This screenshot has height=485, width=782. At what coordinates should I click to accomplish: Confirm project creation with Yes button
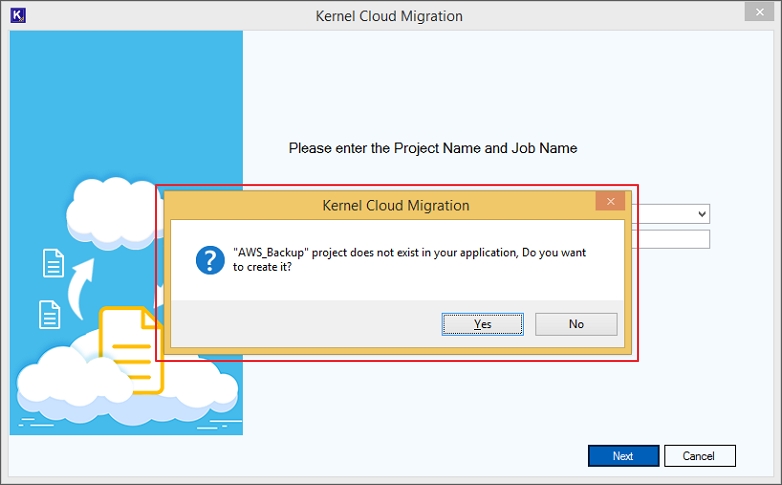coord(482,324)
